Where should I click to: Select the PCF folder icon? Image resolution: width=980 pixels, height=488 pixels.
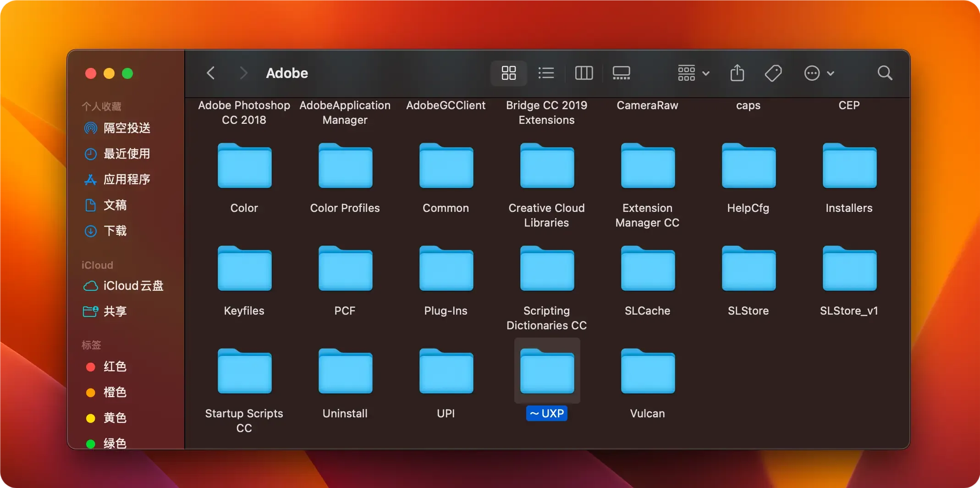(345, 268)
